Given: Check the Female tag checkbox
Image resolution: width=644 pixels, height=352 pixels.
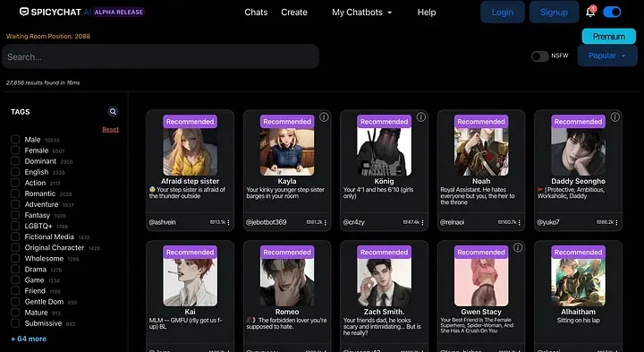Looking at the screenshot, I should [15, 150].
